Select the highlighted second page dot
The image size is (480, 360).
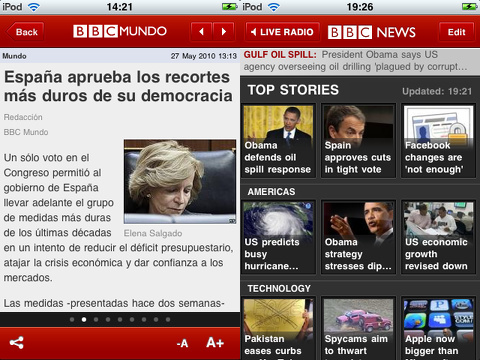click(84, 319)
